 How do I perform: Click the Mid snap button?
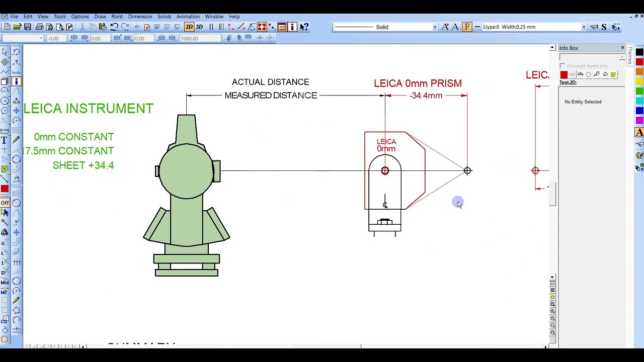pos(5,283)
